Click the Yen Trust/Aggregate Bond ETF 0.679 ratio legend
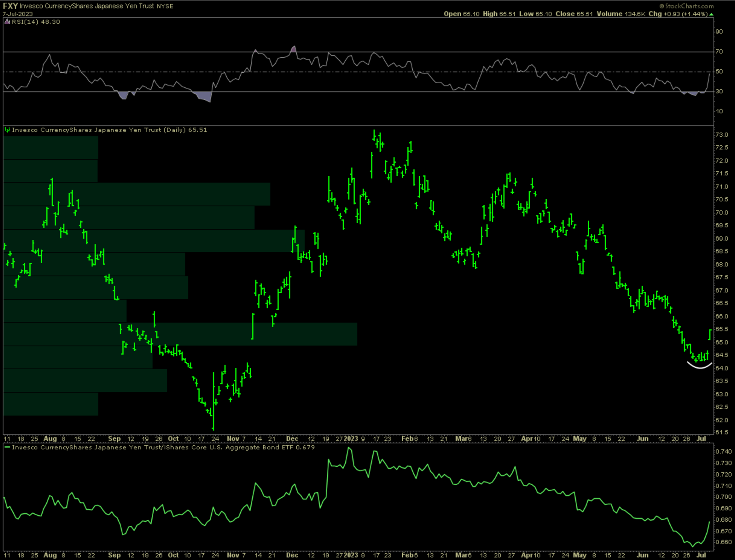Screen dimensions: 735x560 pos(163,447)
